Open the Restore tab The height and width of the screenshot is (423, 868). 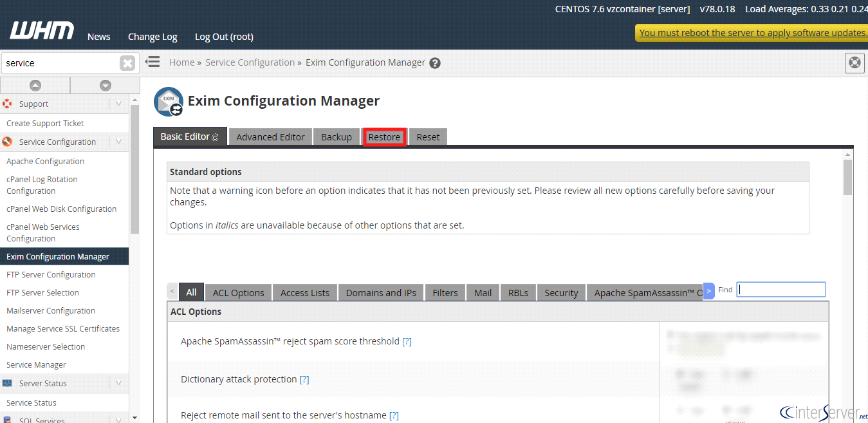point(384,137)
